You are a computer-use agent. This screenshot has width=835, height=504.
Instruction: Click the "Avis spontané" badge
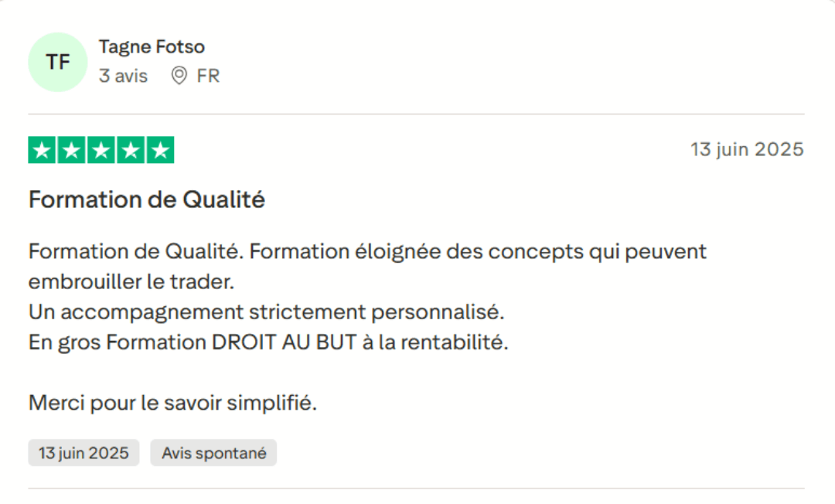tap(213, 453)
